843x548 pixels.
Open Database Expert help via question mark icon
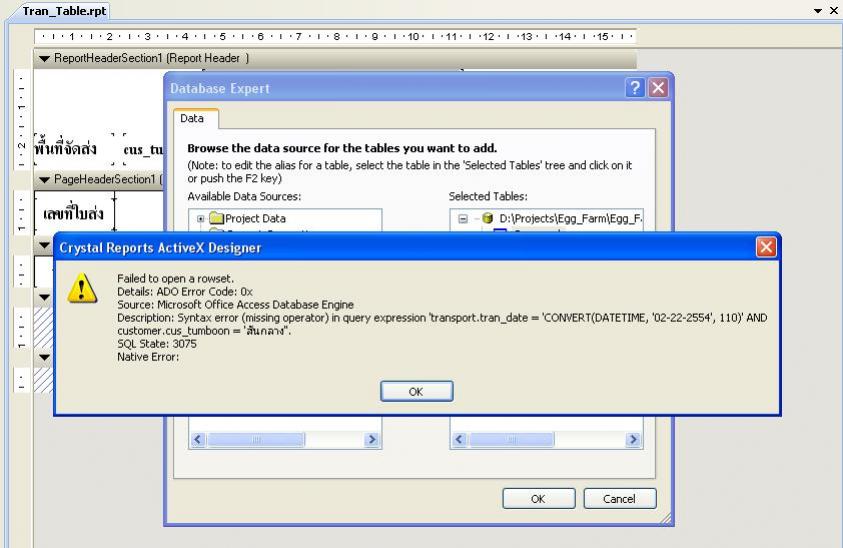[x=635, y=88]
